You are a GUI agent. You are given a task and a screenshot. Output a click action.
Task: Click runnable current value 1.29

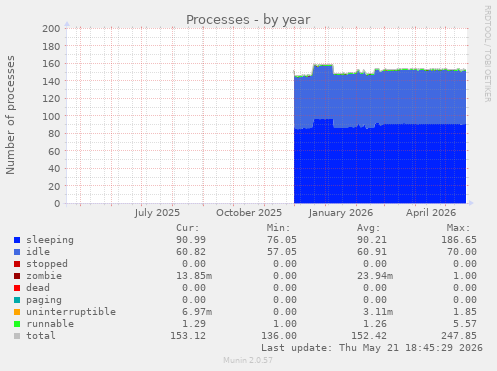tap(194, 324)
